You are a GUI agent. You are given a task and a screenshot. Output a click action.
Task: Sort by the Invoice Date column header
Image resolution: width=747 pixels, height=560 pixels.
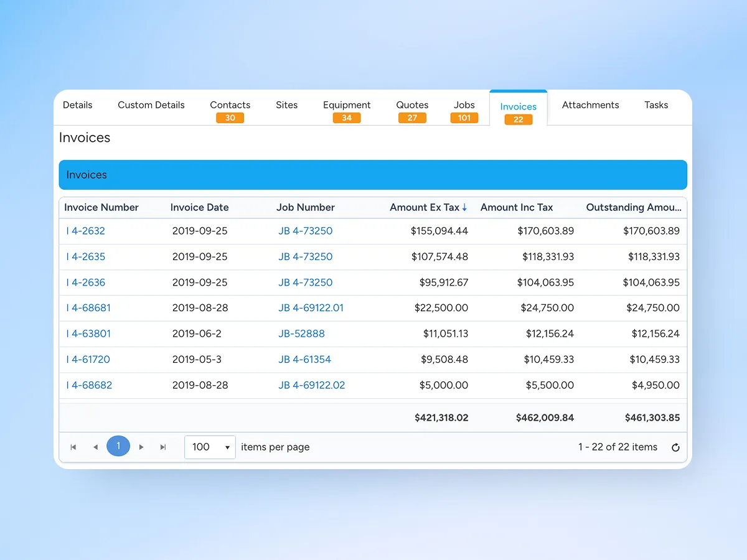coord(200,208)
